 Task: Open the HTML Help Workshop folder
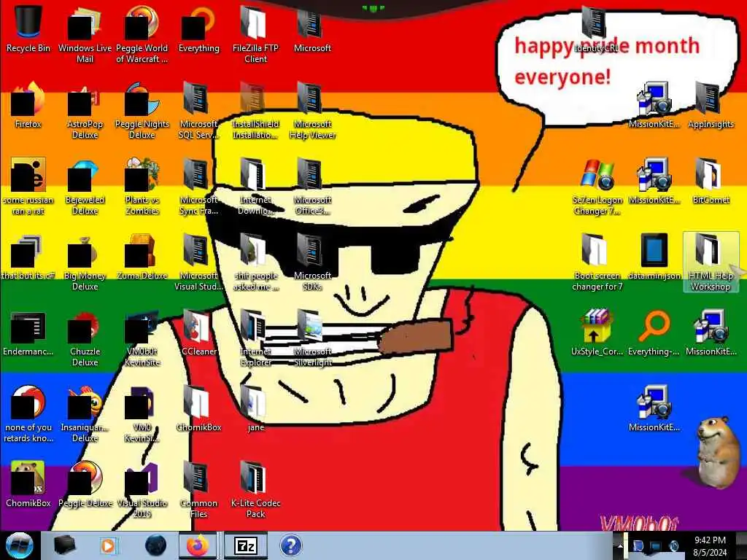coord(711,262)
